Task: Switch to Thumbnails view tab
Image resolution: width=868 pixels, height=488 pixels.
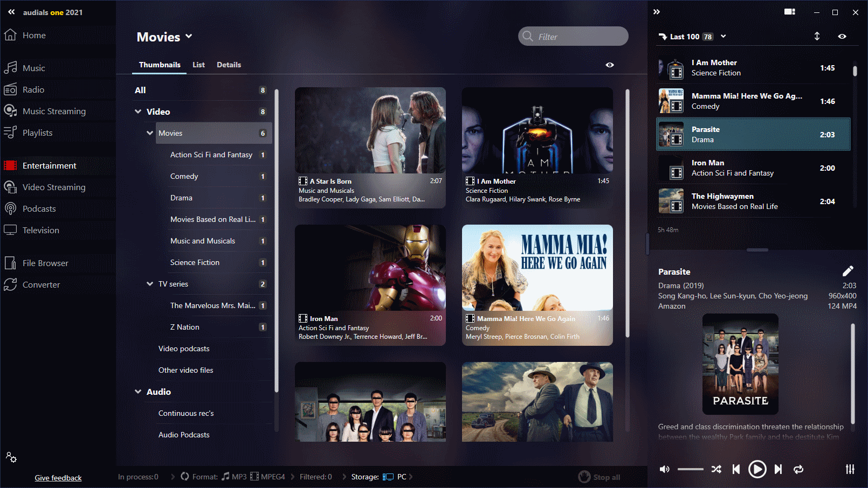Action: pos(160,65)
